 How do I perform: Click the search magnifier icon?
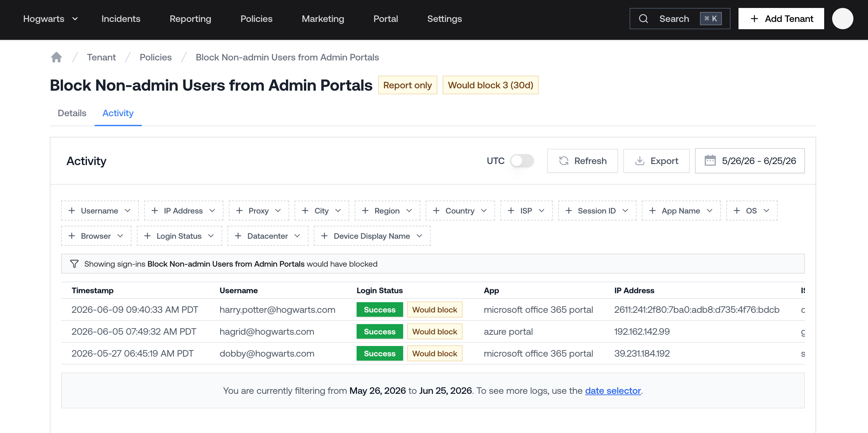(x=643, y=19)
